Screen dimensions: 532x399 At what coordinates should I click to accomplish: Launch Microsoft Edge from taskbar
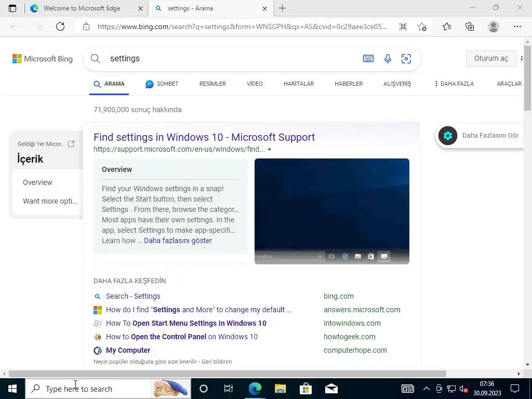[x=255, y=389]
